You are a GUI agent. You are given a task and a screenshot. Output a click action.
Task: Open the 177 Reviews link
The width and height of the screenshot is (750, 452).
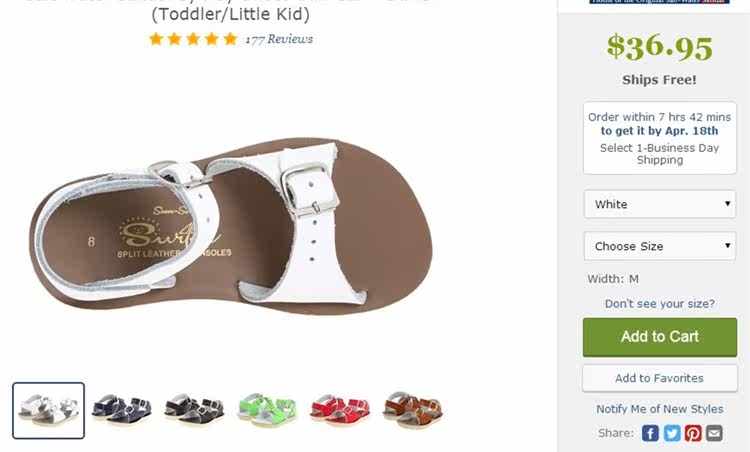coord(279,39)
